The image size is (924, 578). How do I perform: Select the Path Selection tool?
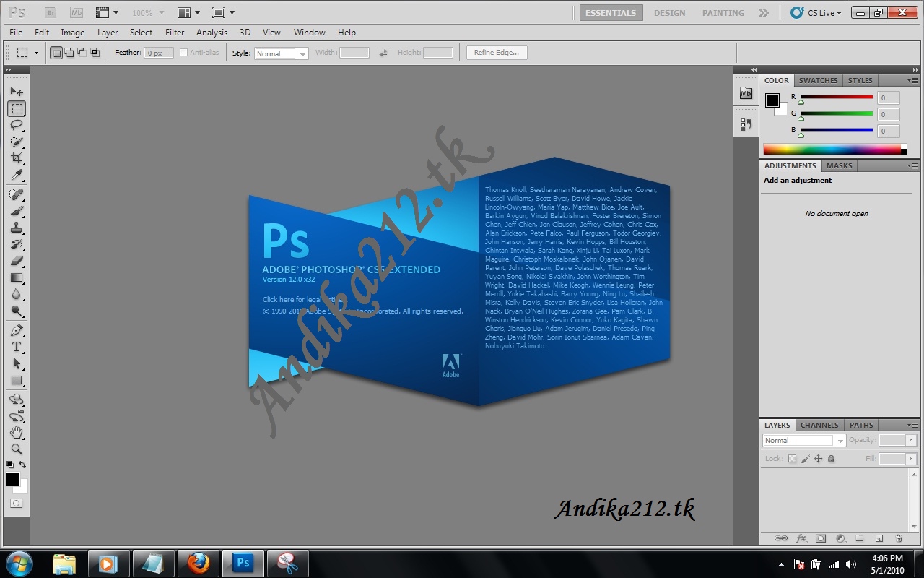[17, 364]
